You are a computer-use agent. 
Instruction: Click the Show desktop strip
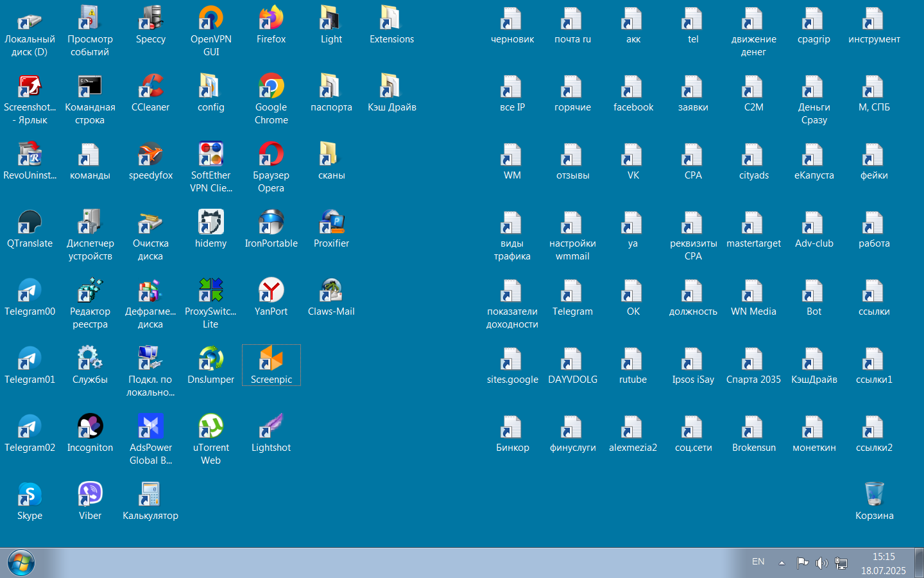tap(919, 563)
